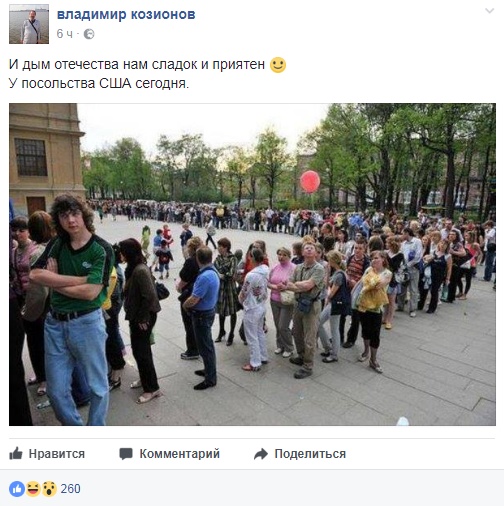Click the first line of post text
The image size is (504, 506).
pos(137,64)
